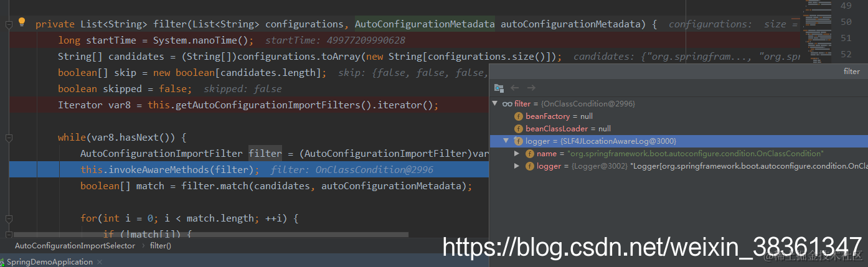Click the 'this.invokeAwareMethods(filter);' line
The width and height of the screenshot is (868, 267).
[x=170, y=170]
